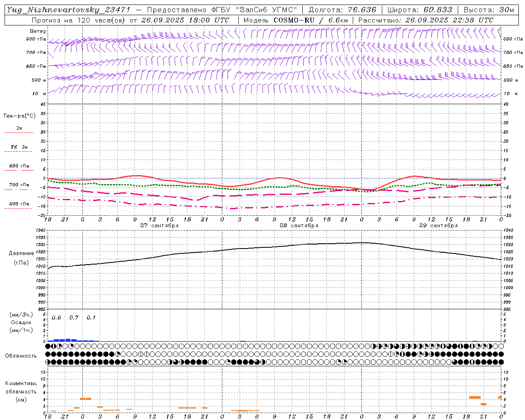525x420 pixels.
Task: Click the '700 гПа' dashed legend entry
Action: tap(19, 185)
